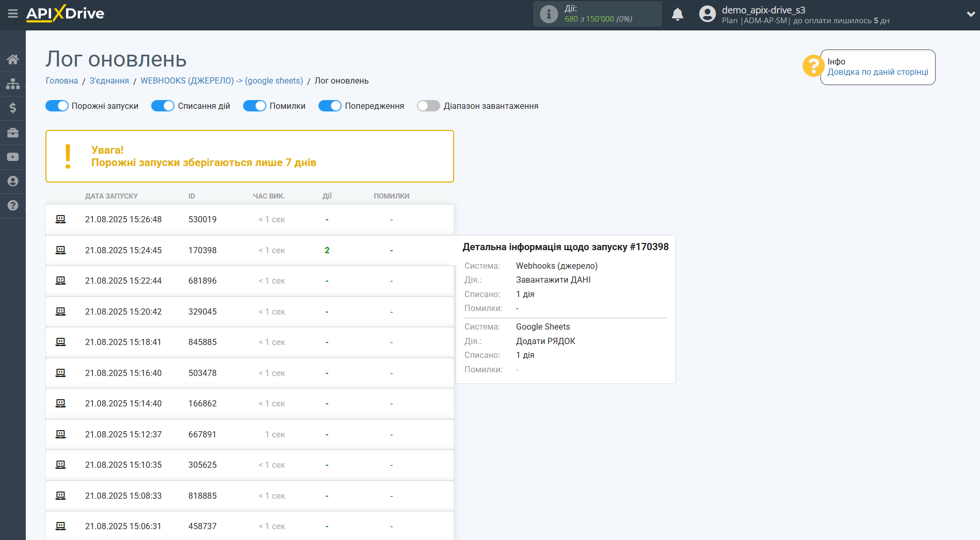Select ID 503478
Viewport: 980px width, 540px height.
[x=202, y=373]
